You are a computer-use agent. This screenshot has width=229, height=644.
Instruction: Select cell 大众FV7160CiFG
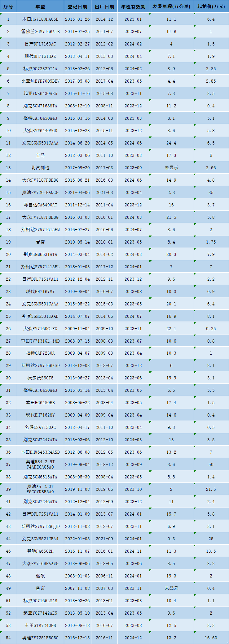click(40, 329)
